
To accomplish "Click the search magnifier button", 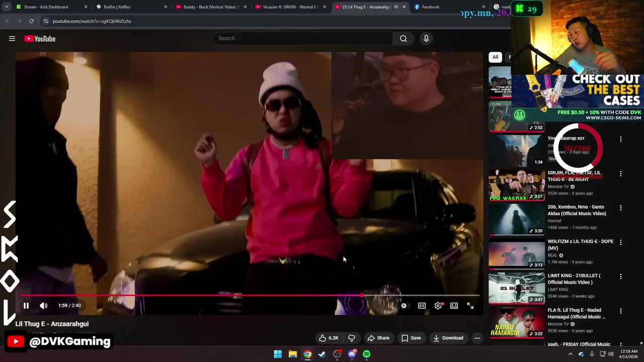I will [x=404, y=39].
